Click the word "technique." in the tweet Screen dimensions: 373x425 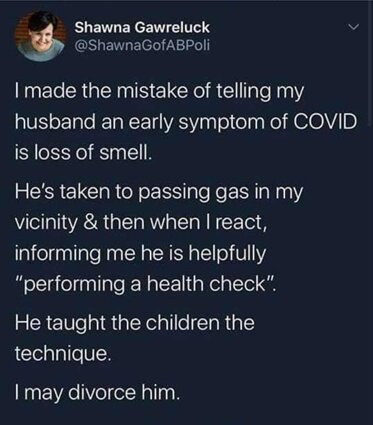click(62, 353)
